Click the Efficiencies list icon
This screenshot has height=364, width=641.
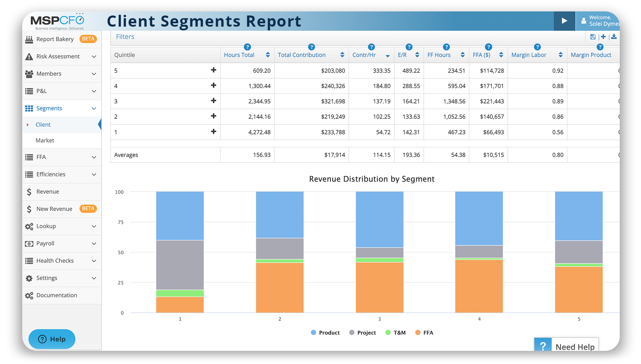[29, 175]
